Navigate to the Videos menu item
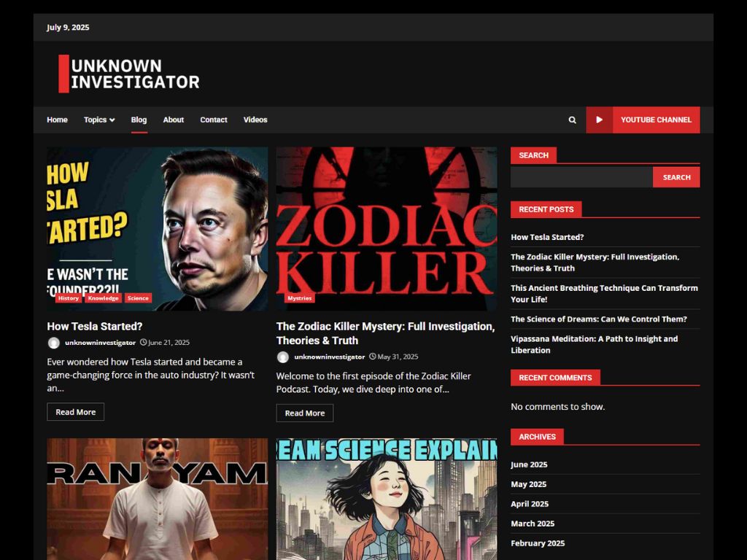The height and width of the screenshot is (560, 747). (x=255, y=120)
